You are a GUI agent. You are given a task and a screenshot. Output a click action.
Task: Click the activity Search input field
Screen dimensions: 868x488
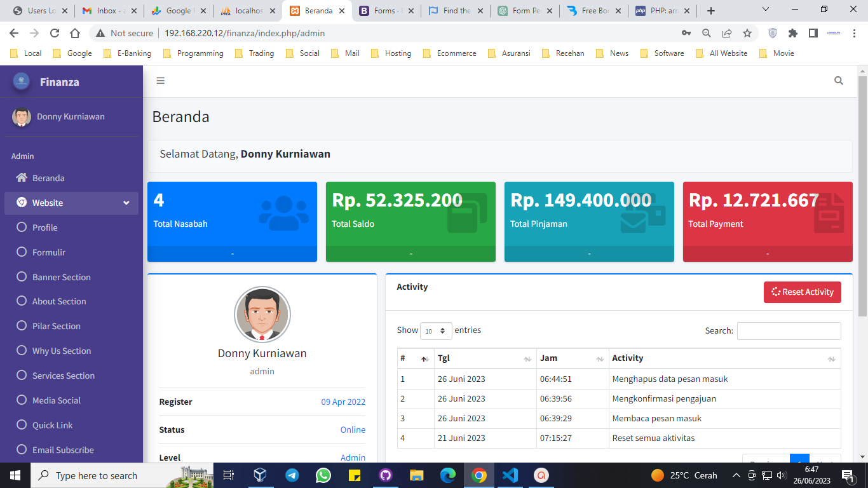click(x=789, y=331)
